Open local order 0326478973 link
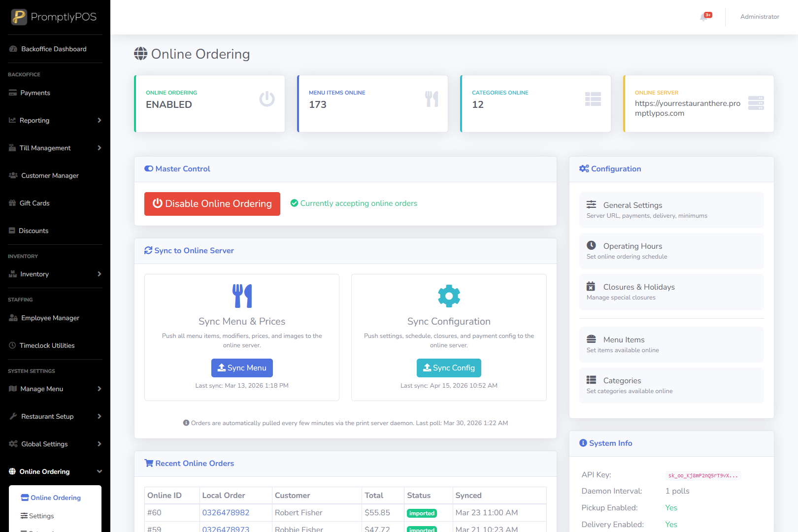Image resolution: width=798 pixels, height=532 pixels. coord(226,530)
